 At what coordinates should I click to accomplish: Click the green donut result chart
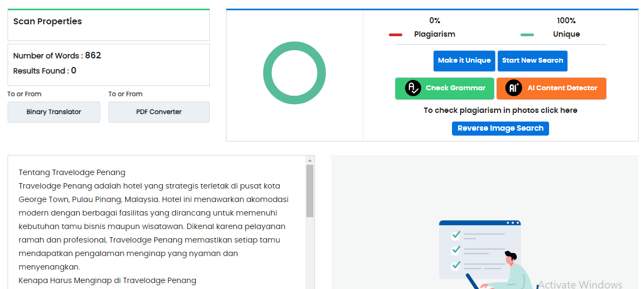coord(294,73)
